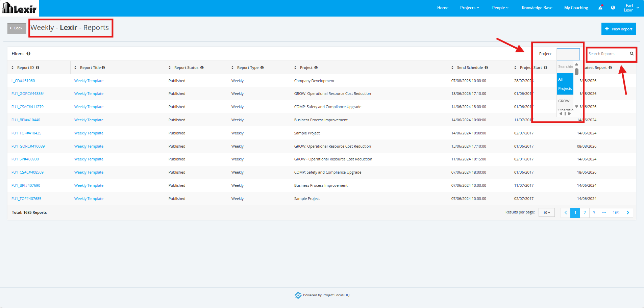
Task: Click the Lexir logo
Action: (19, 8)
